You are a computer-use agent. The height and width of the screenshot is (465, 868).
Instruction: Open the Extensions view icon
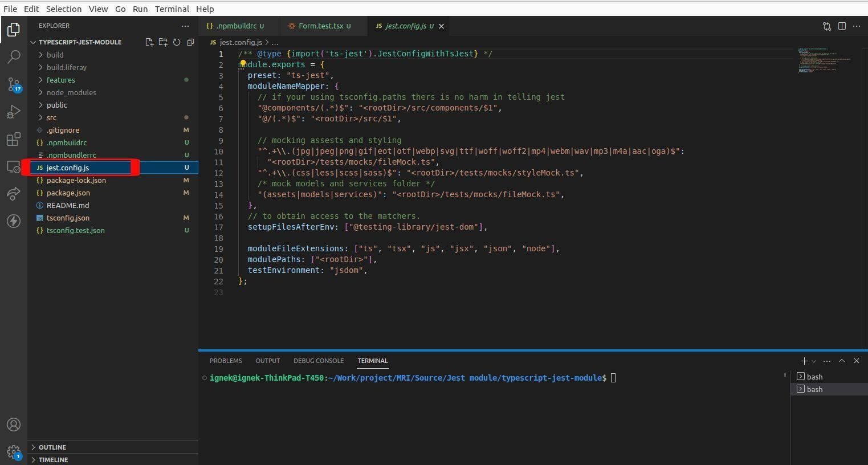tap(14, 139)
